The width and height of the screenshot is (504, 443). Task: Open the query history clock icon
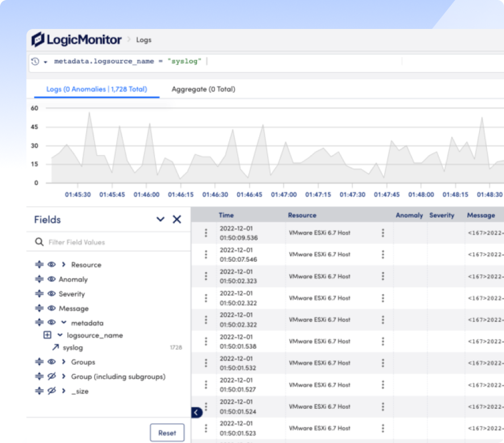click(x=35, y=61)
